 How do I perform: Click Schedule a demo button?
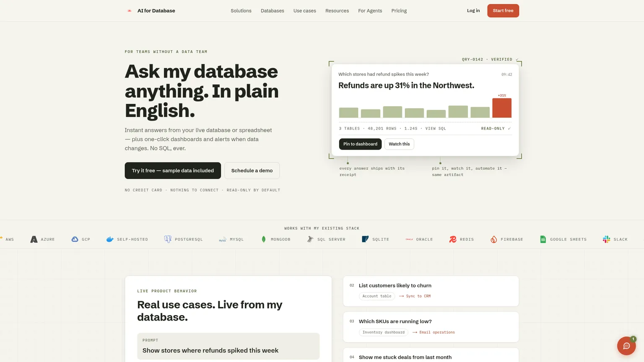tap(252, 171)
